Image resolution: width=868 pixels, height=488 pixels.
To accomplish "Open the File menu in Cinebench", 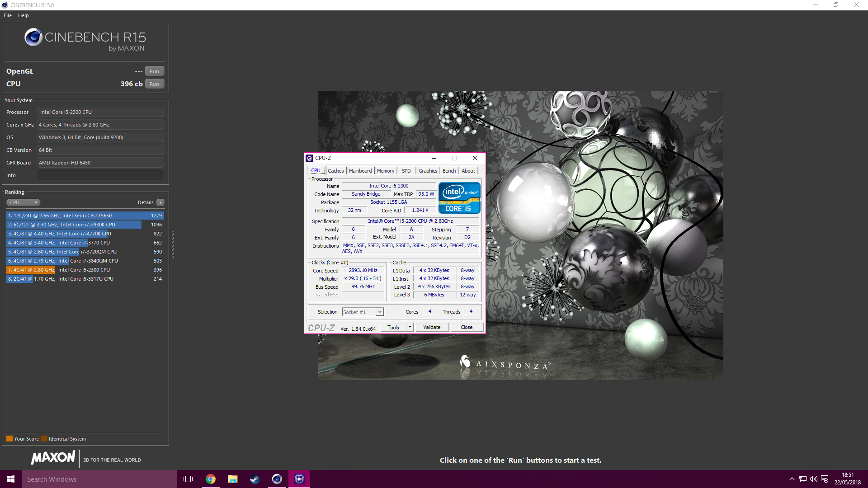I will pyautogui.click(x=8, y=15).
